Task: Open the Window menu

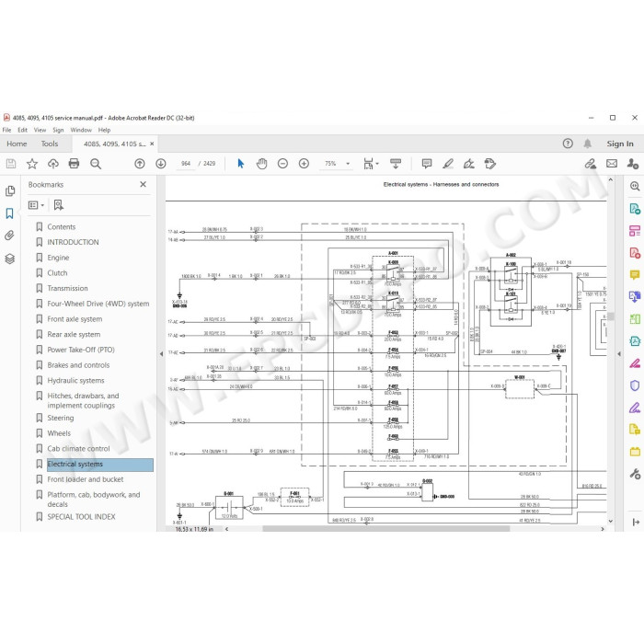Action: (x=81, y=130)
